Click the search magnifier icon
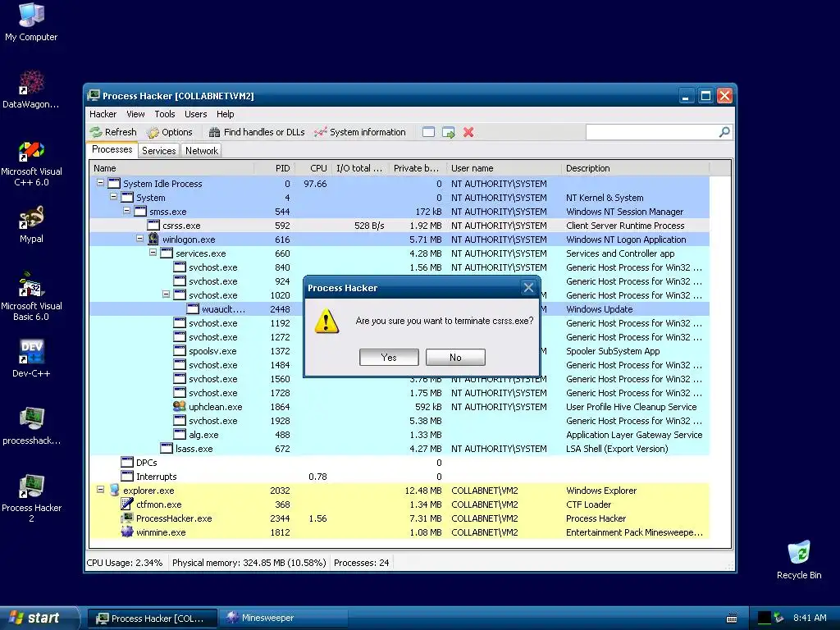The width and height of the screenshot is (840, 630). 724,132
